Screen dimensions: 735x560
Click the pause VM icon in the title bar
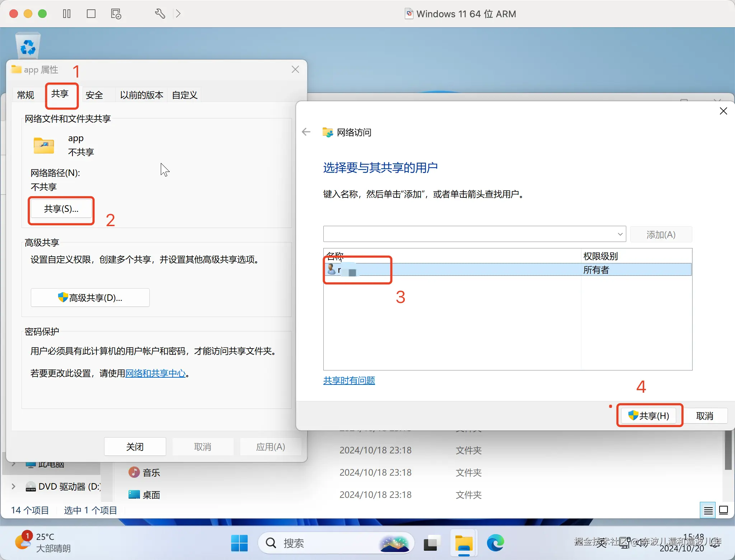click(67, 14)
